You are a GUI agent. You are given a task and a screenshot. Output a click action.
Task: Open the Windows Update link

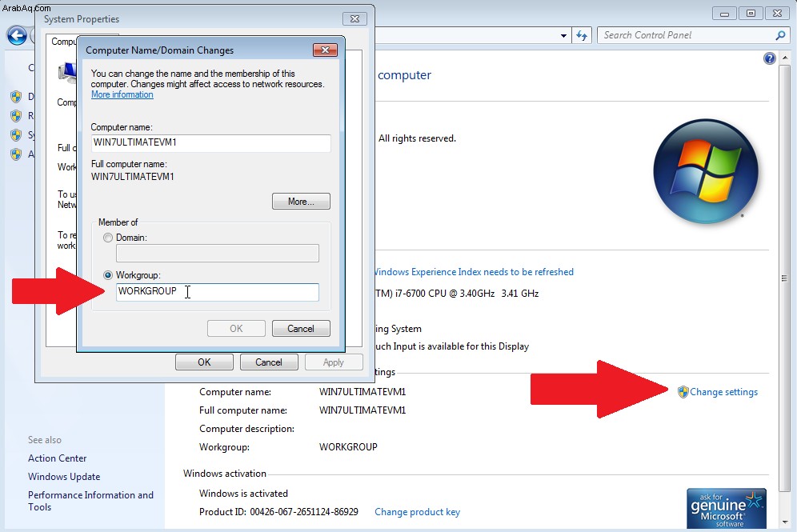(x=64, y=477)
